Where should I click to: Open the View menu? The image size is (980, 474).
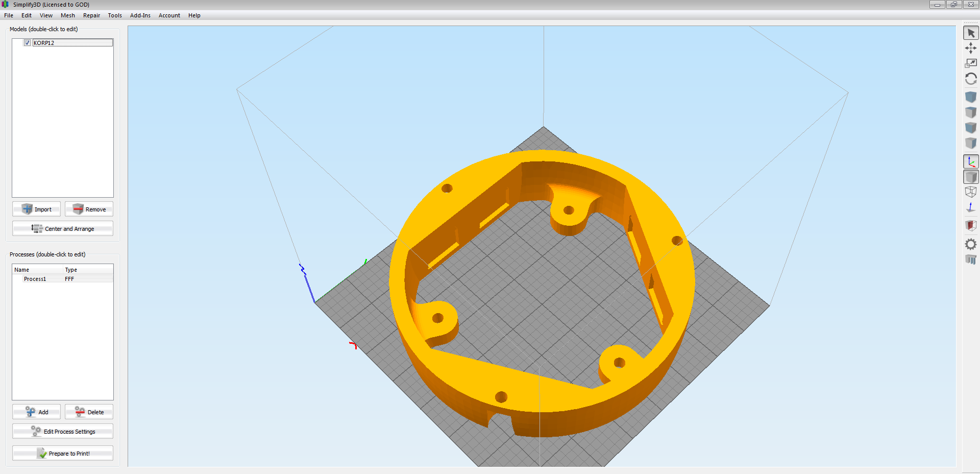click(46, 15)
